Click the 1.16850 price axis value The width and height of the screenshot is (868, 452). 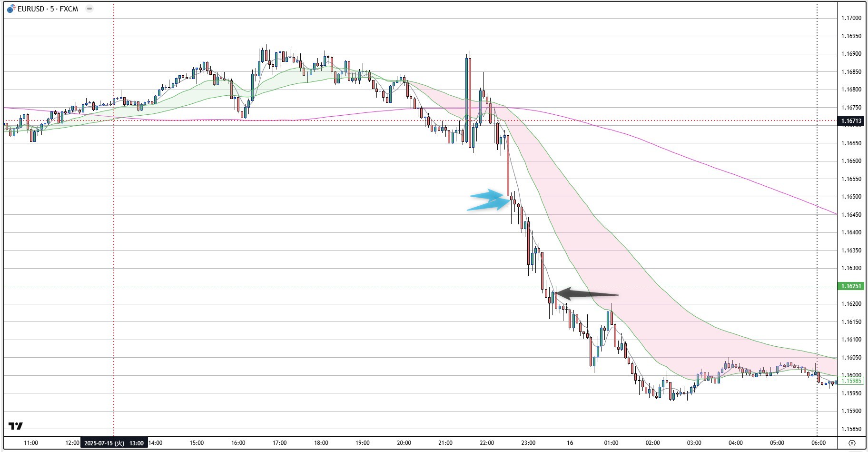pos(851,72)
